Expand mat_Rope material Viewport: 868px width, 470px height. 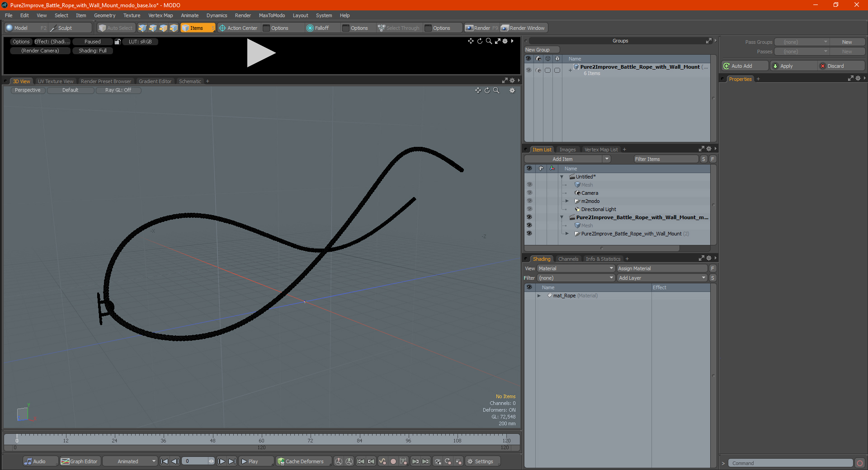[x=539, y=296]
